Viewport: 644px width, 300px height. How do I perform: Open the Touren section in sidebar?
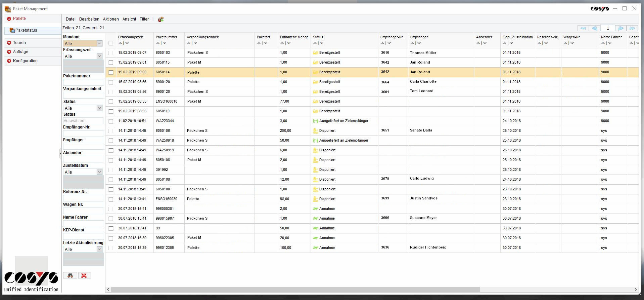pos(19,43)
